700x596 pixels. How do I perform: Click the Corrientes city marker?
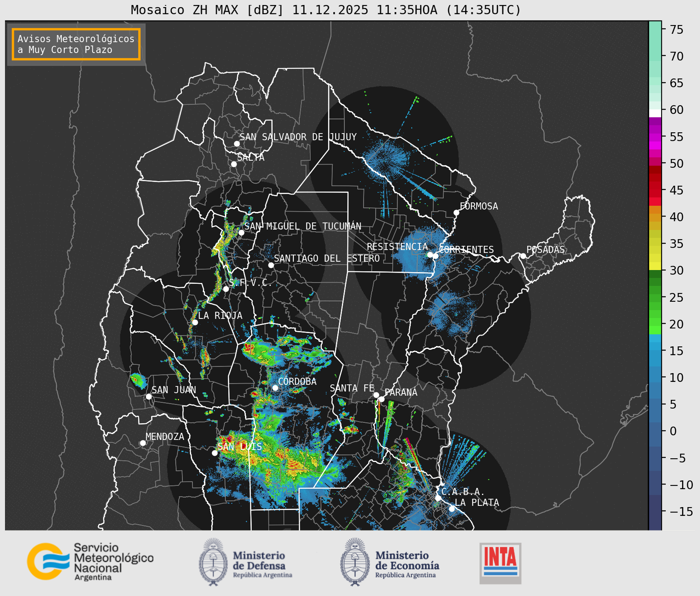(435, 256)
